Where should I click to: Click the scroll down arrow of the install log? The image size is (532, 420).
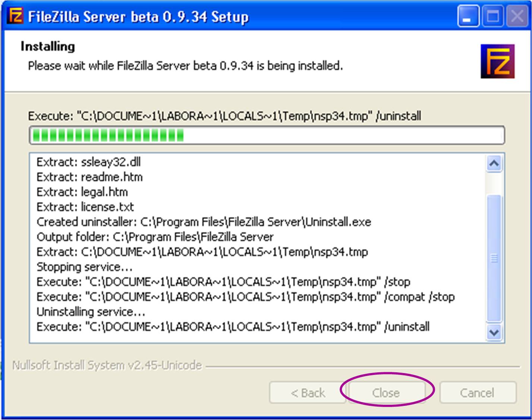pyautogui.click(x=494, y=332)
